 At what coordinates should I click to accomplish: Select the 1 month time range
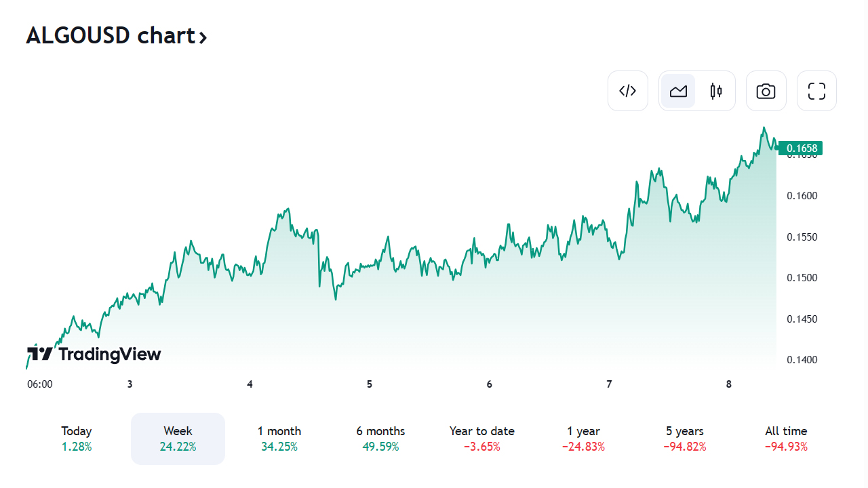[279, 439]
